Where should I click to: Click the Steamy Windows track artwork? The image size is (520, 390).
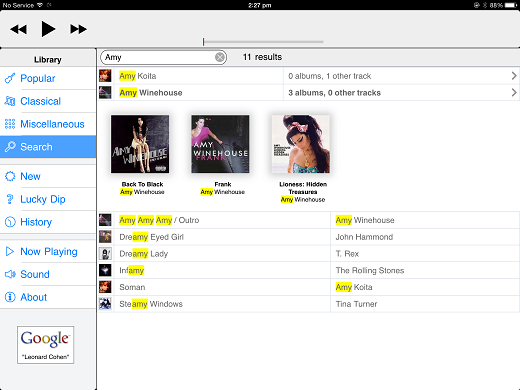point(105,304)
